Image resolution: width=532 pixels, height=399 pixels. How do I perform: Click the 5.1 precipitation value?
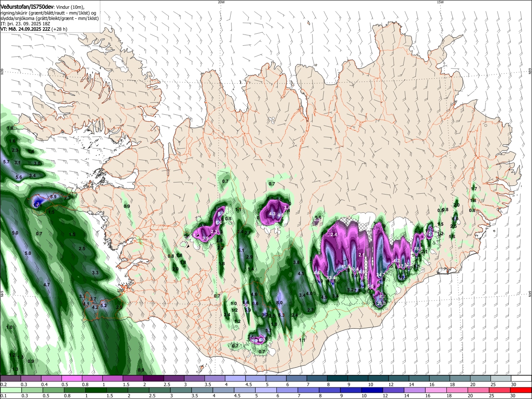point(241,250)
